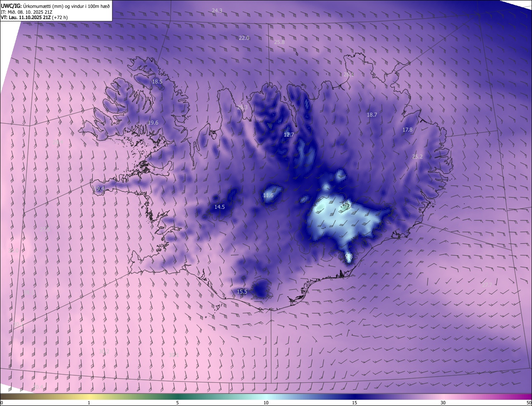Select the 18.7 map value
Image resolution: width=532 pixels, height=406 pixels.
(x=372, y=115)
